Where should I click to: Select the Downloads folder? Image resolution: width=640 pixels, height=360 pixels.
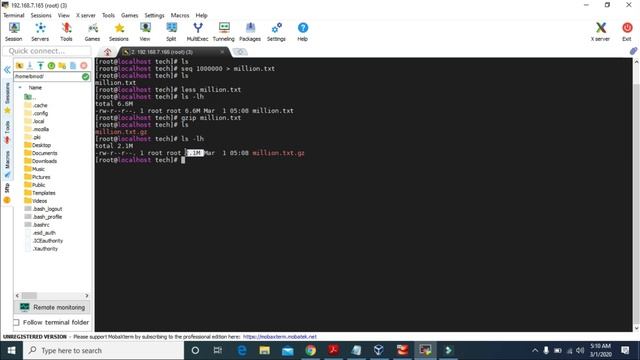(40, 161)
